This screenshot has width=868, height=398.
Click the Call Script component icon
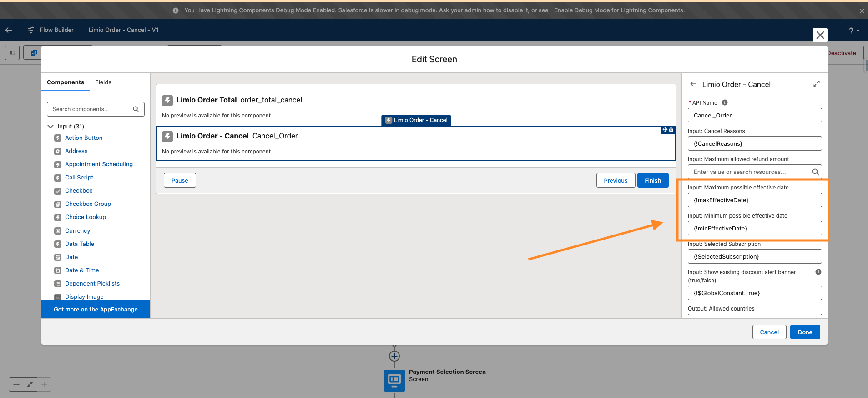tap(58, 178)
